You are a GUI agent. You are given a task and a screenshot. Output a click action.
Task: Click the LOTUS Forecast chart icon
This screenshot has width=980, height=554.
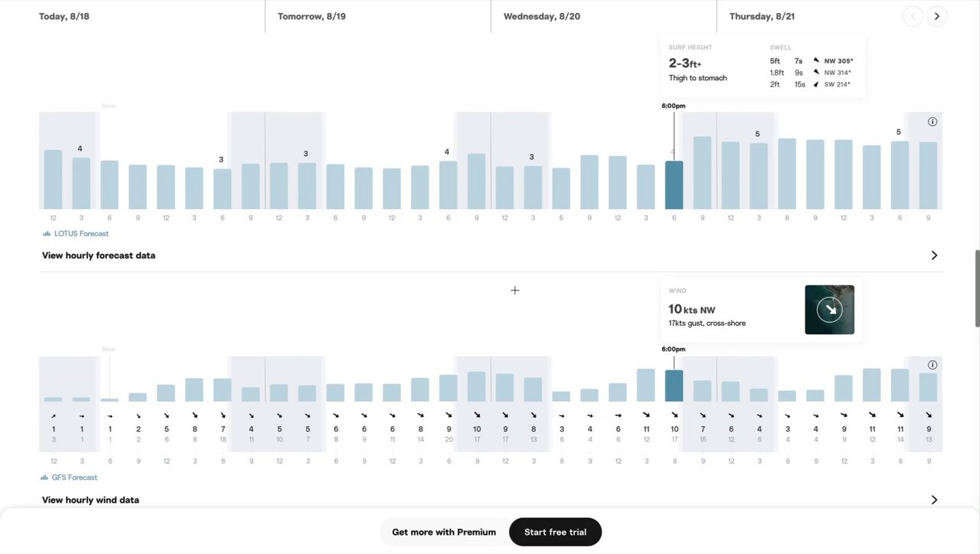tap(47, 233)
